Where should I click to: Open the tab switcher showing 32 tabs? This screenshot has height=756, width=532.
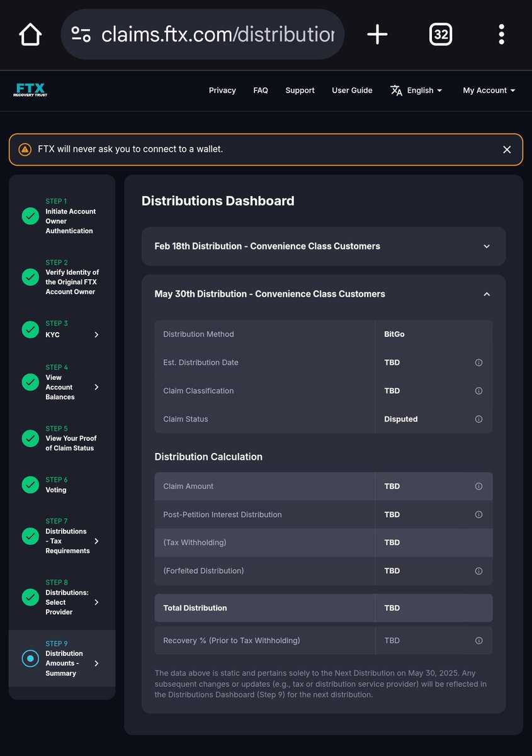tap(441, 34)
